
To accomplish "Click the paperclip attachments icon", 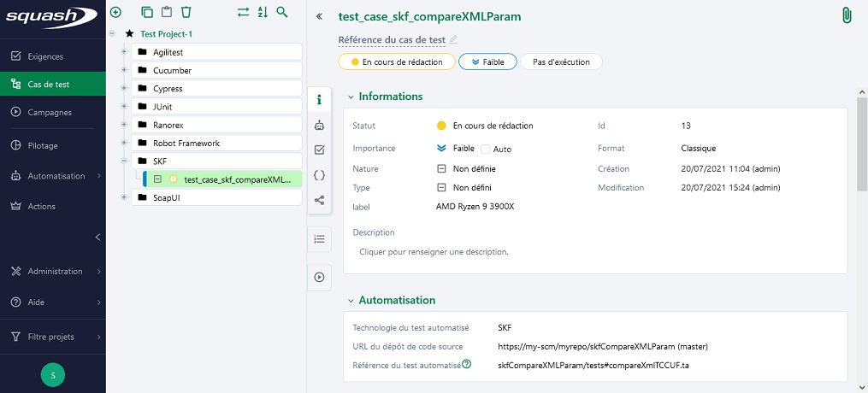I will (x=847, y=15).
